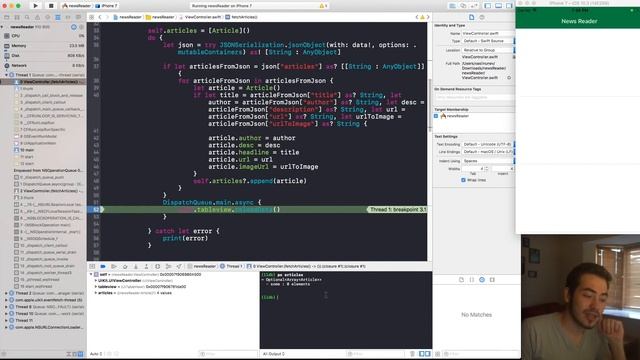Step over in debug bar

click(x=125, y=266)
